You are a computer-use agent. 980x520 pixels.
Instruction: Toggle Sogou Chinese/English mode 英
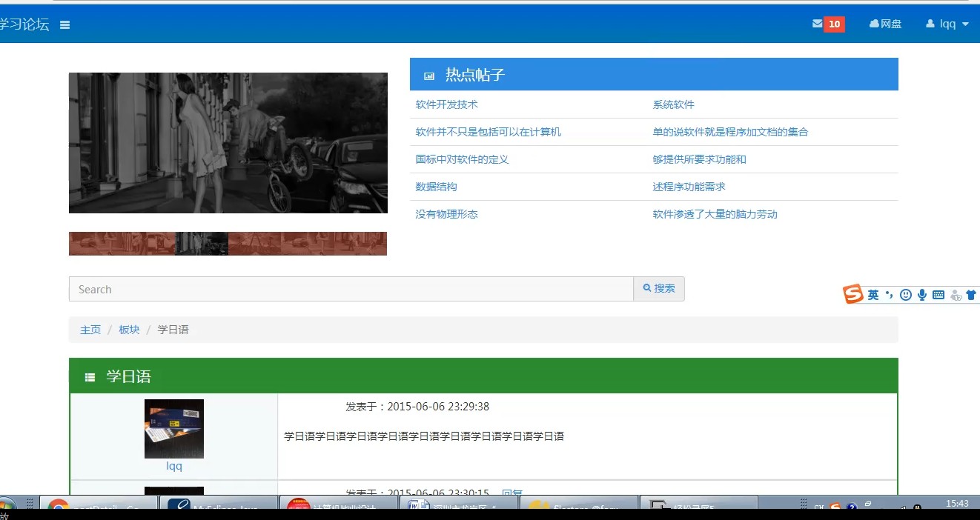point(873,295)
